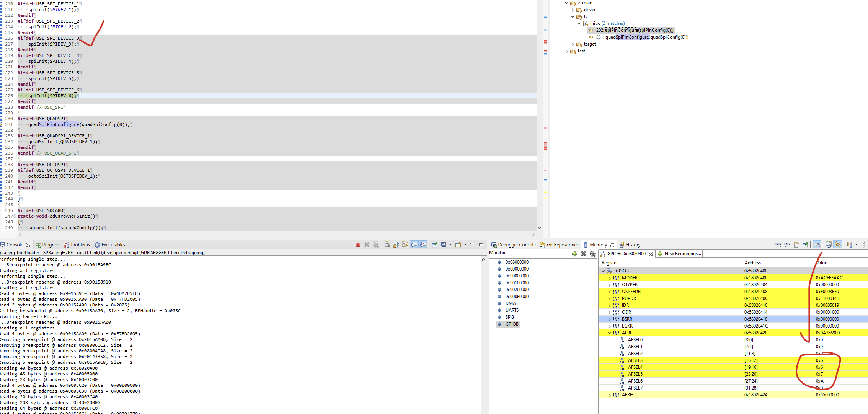Open search result spiPinConfigure at line 202
The image size is (868, 414).
click(x=635, y=30)
